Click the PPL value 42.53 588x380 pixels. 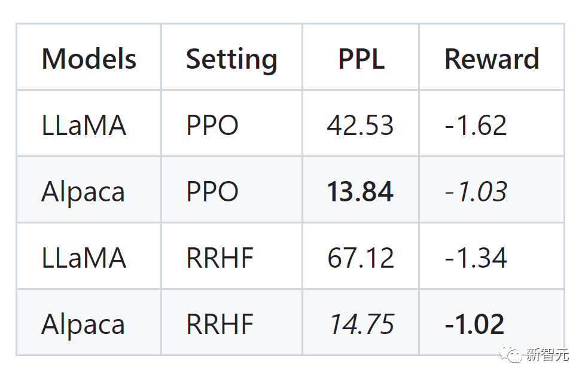pos(360,125)
